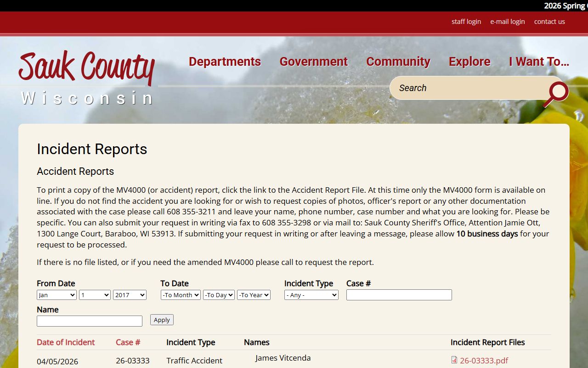This screenshot has height=368, width=588.
Task: Open the Community menu
Action: [398, 62]
